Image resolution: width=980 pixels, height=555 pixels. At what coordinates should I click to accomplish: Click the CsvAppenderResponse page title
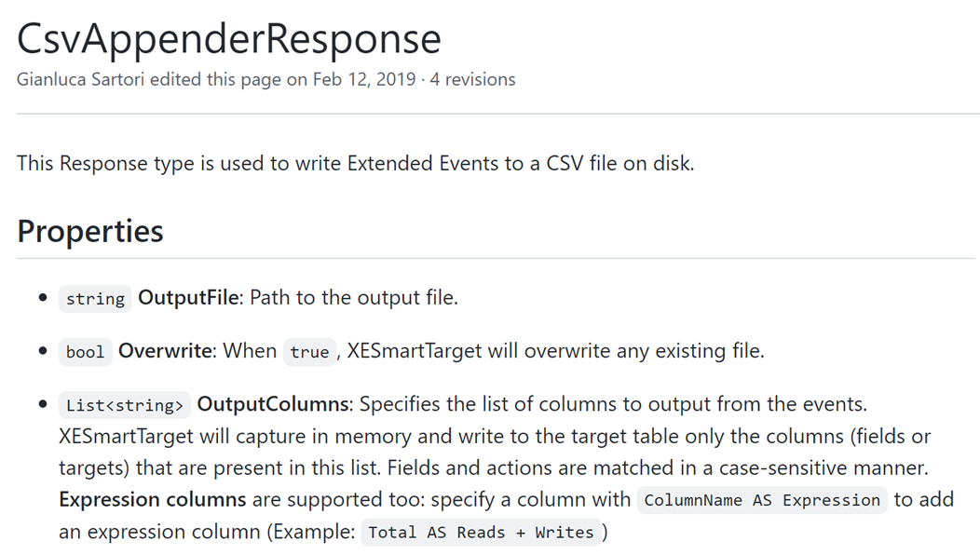coord(229,38)
